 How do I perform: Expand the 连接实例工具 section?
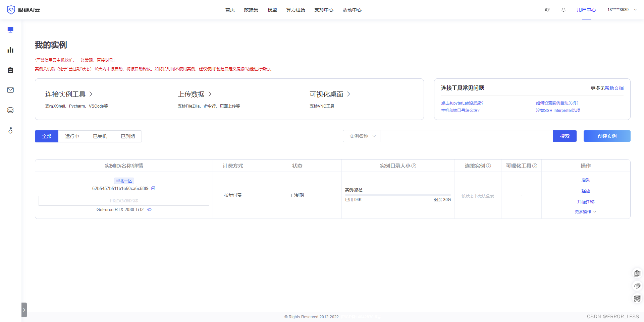(69, 94)
